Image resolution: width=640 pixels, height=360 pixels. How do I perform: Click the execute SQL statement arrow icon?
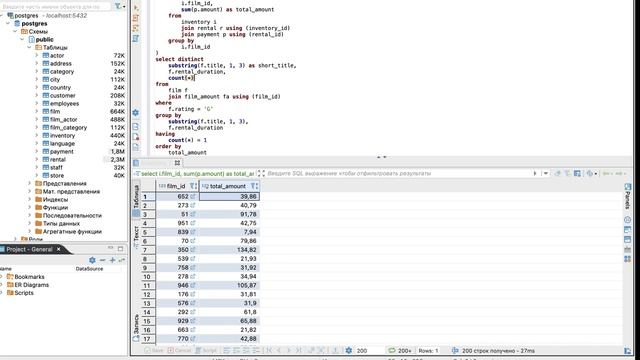[136, 7]
